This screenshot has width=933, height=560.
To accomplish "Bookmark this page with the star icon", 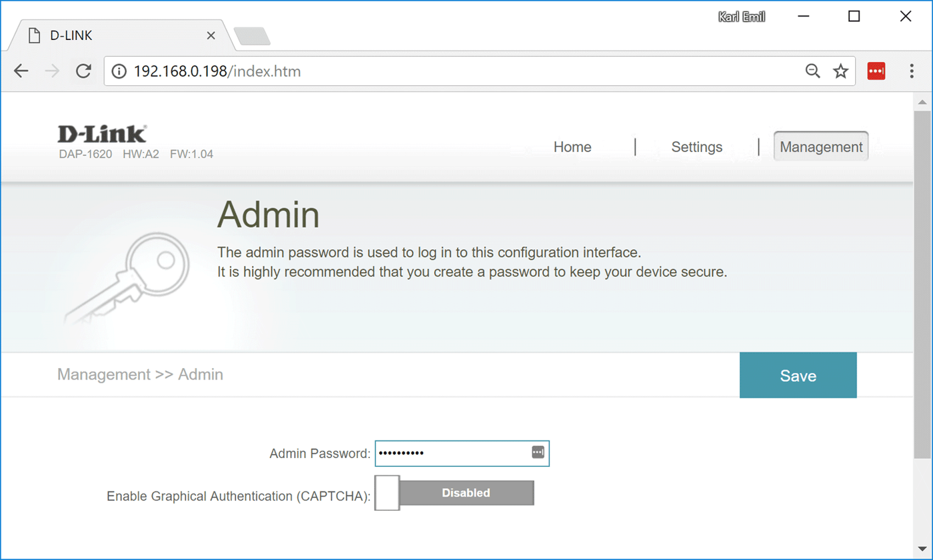I will tap(840, 71).
